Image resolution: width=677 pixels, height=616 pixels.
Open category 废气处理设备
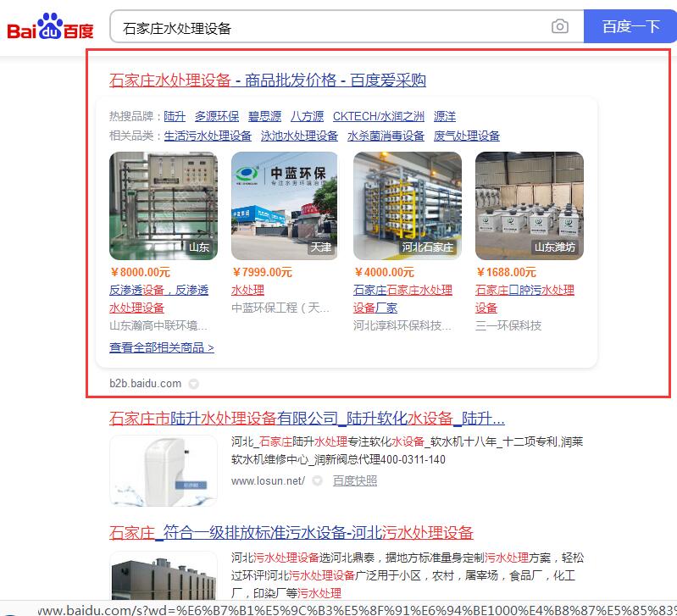pyautogui.click(x=466, y=136)
